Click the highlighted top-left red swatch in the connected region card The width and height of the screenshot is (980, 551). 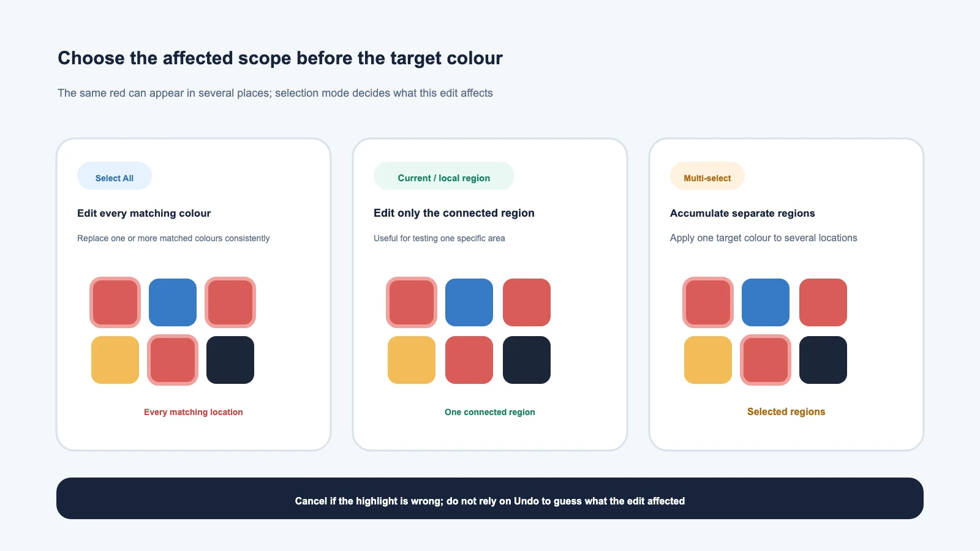412,302
